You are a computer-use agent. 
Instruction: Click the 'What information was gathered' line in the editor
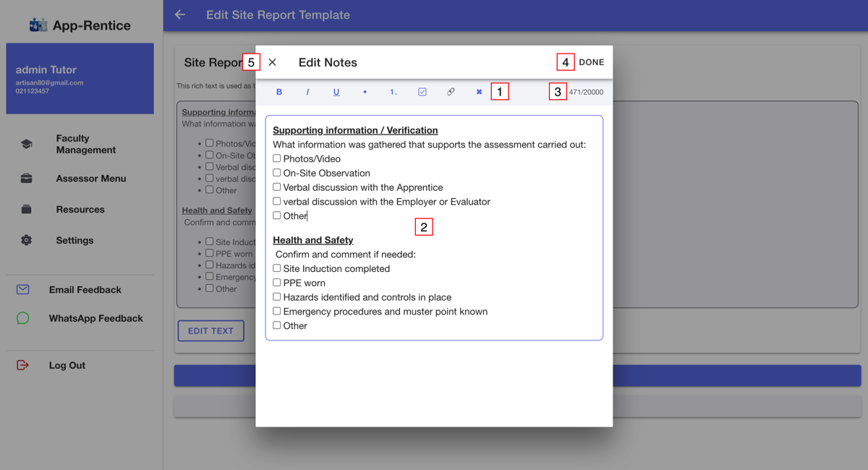[x=430, y=145]
